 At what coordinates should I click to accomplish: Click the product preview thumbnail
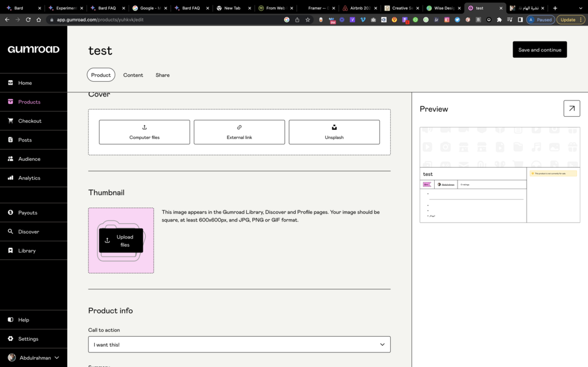[500, 175]
